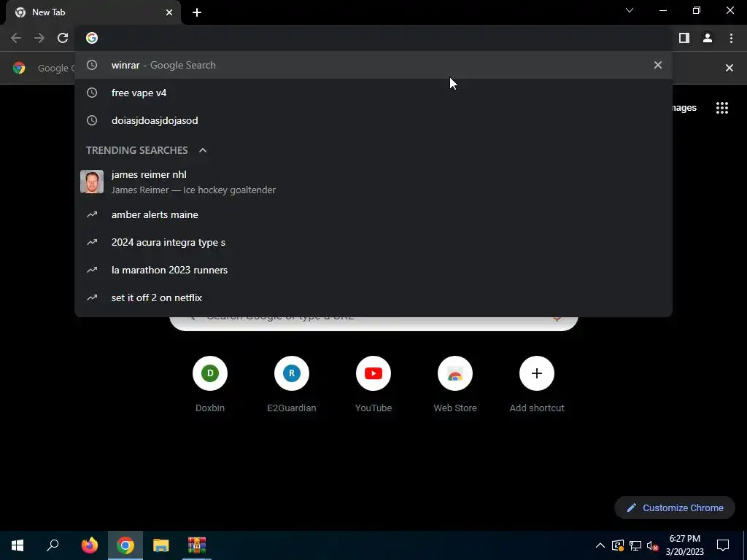747x560 pixels.
Task: Reload the page with the refresh icon
Action: [63, 38]
